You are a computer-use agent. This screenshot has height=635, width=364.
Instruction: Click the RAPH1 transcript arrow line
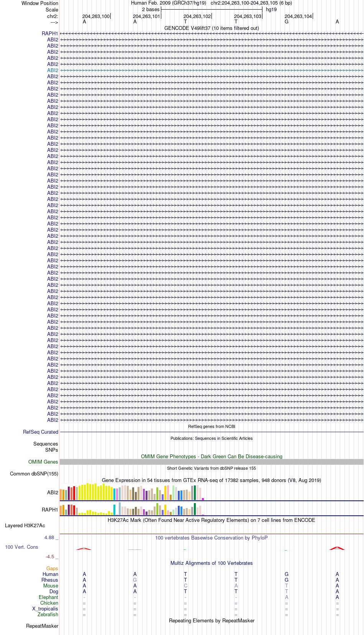click(212, 34)
